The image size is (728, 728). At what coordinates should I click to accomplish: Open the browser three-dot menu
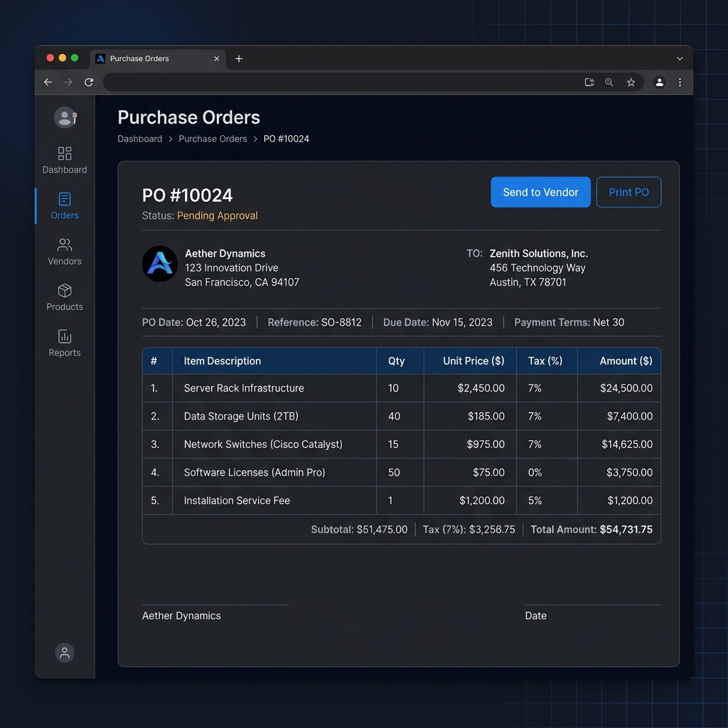pyautogui.click(x=680, y=82)
